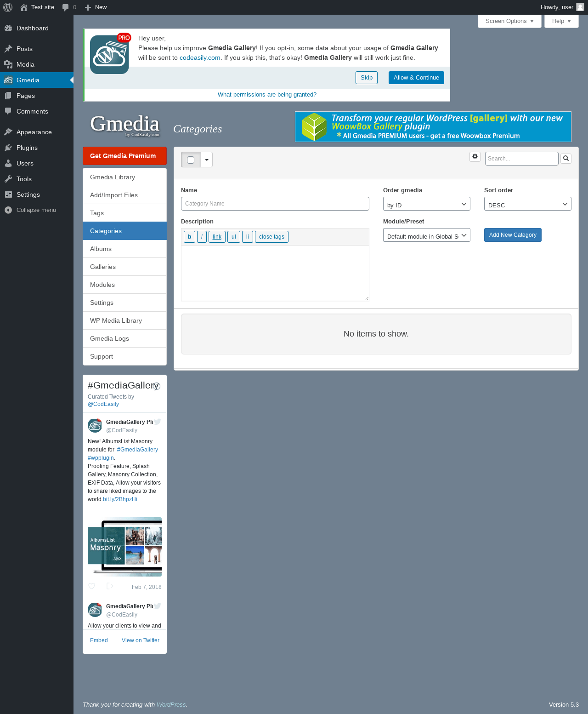Click Twitter bird icon on first tweet
588x714 pixels.
[x=158, y=422]
